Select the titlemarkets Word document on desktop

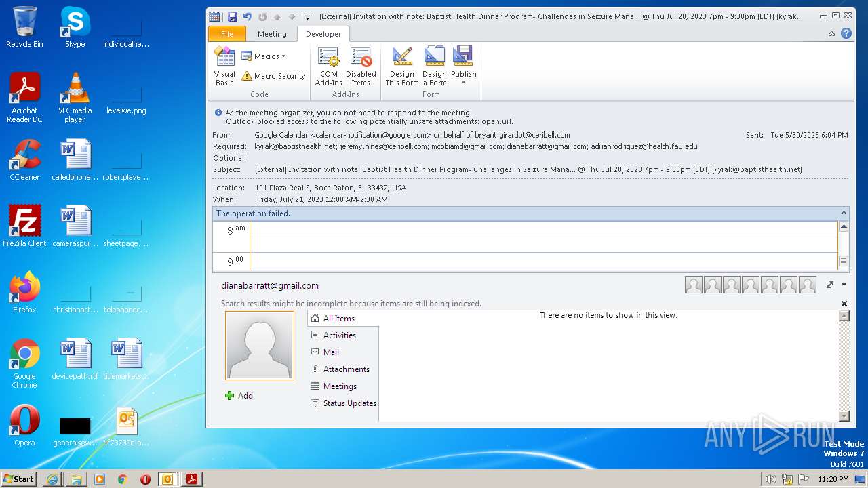[x=126, y=360]
